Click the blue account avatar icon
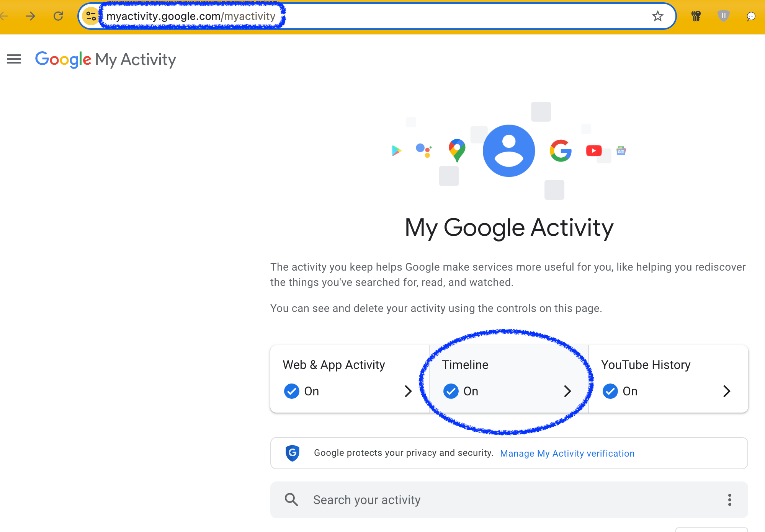765x532 pixels. point(509,150)
